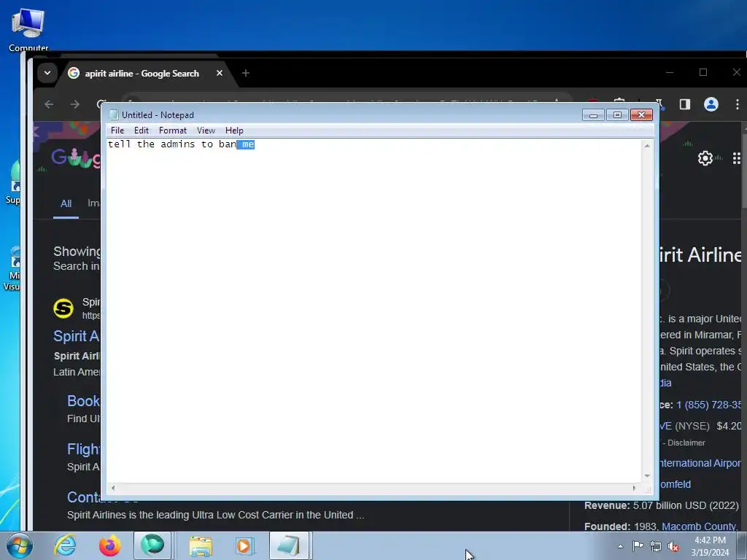Click Chrome forward navigation arrow
The width and height of the screenshot is (747, 560).
(x=75, y=104)
